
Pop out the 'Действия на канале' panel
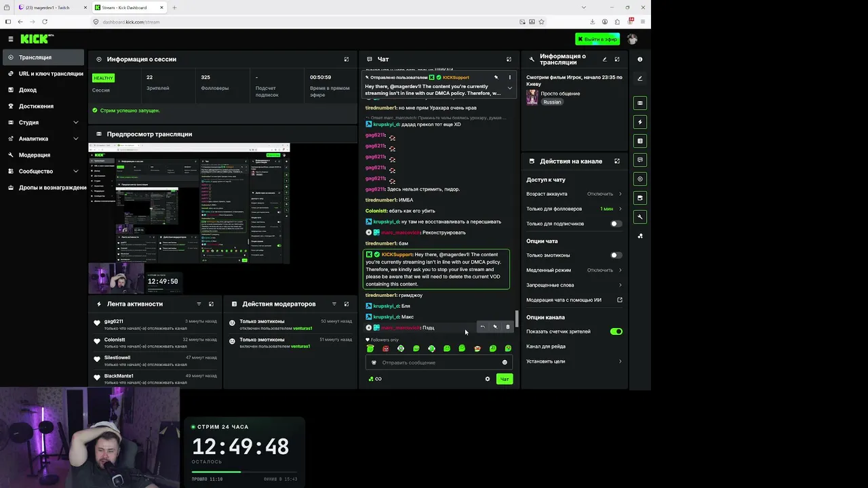pyautogui.click(x=617, y=161)
